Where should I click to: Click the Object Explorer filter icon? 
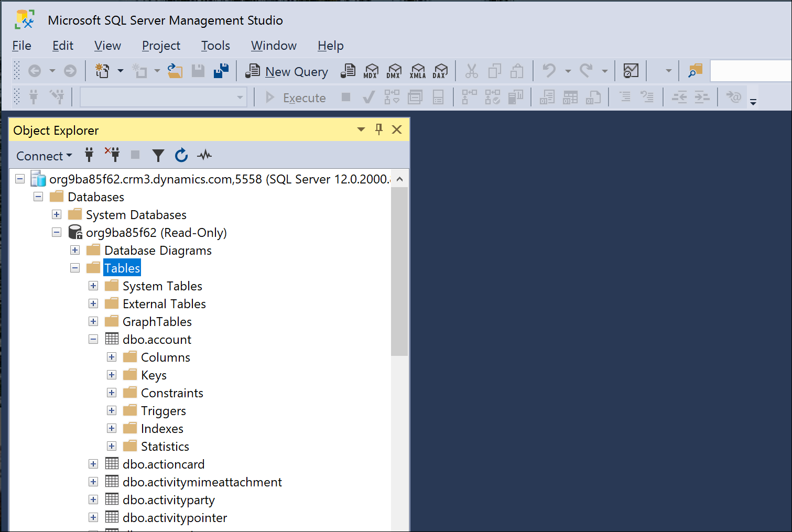pyautogui.click(x=158, y=155)
